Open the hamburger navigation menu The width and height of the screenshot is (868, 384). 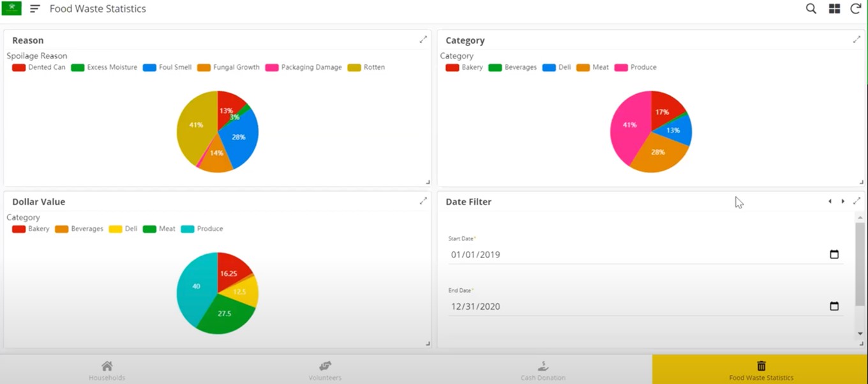click(35, 9)
